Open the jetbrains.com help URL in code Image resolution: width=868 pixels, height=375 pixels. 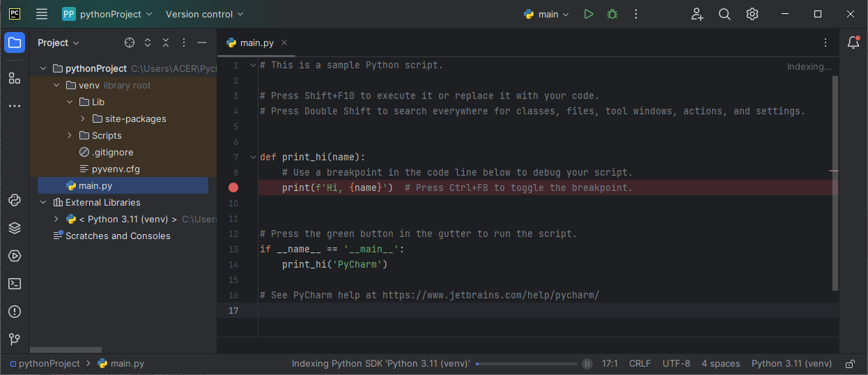(490, 295)
